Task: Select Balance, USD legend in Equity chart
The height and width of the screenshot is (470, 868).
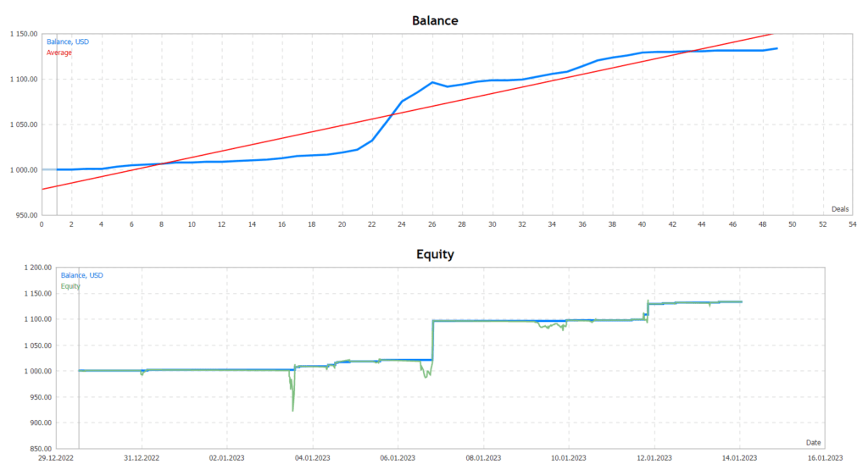Action: [x=82, y=275]
